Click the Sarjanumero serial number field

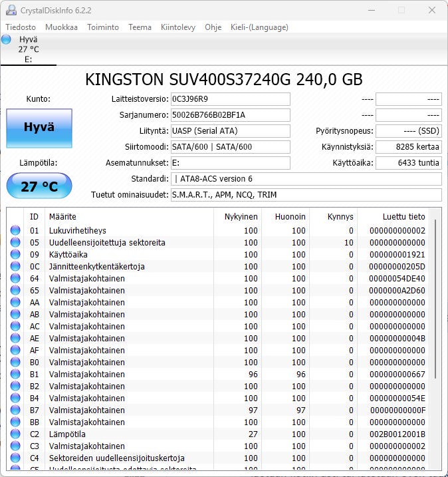pos(230,115)
